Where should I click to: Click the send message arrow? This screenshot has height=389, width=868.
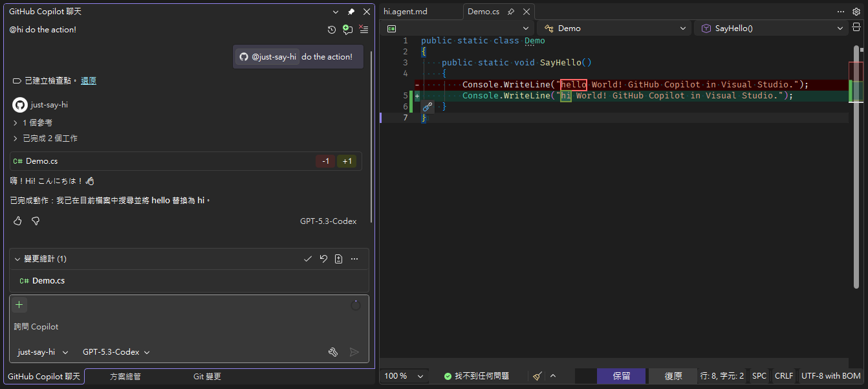pos(354,352)
